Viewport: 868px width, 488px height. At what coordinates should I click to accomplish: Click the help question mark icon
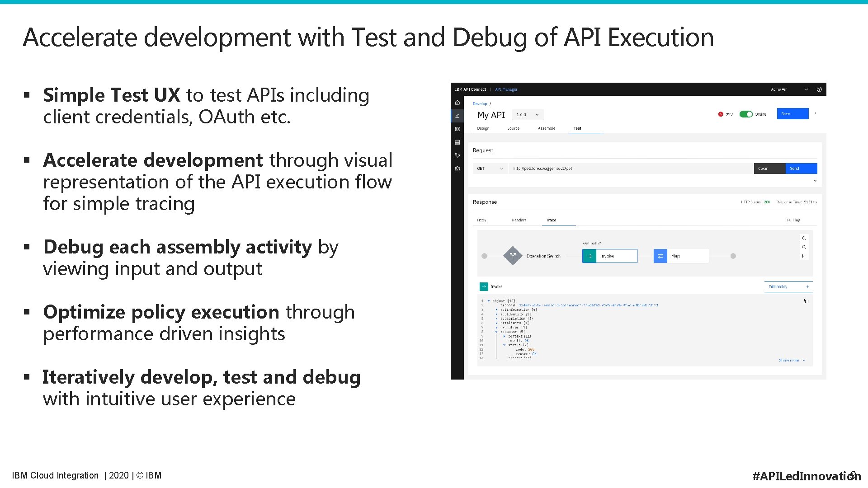tap(819, 89)
